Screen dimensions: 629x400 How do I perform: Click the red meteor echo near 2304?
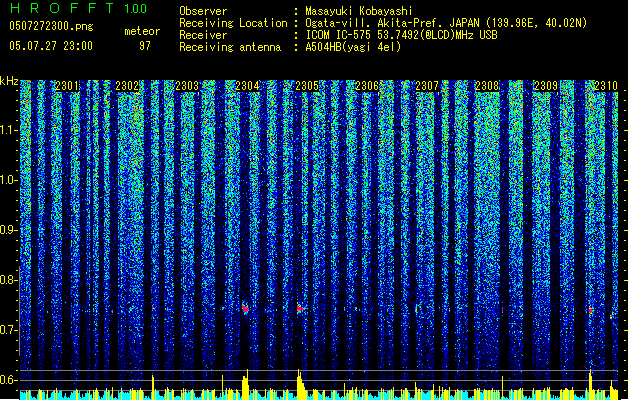245,308
